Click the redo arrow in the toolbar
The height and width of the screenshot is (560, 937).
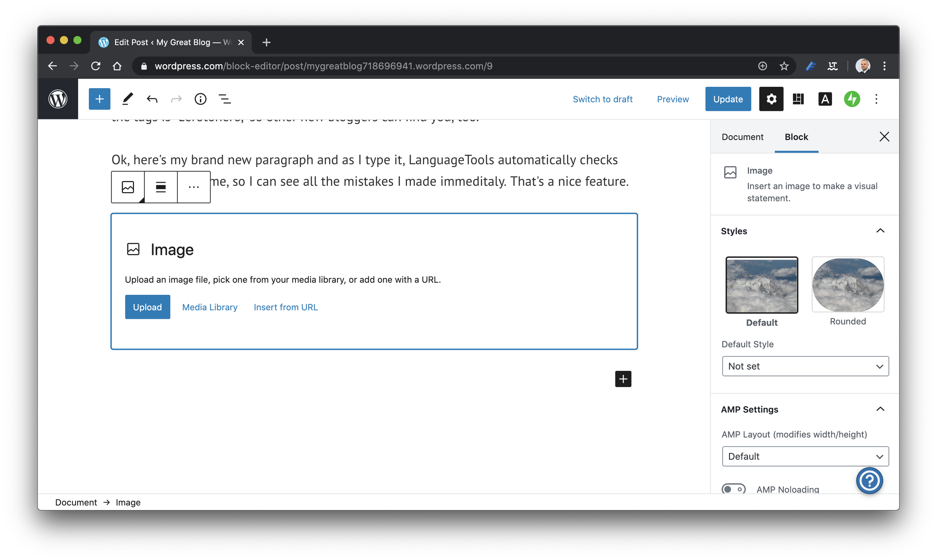(x=176, y=99)
